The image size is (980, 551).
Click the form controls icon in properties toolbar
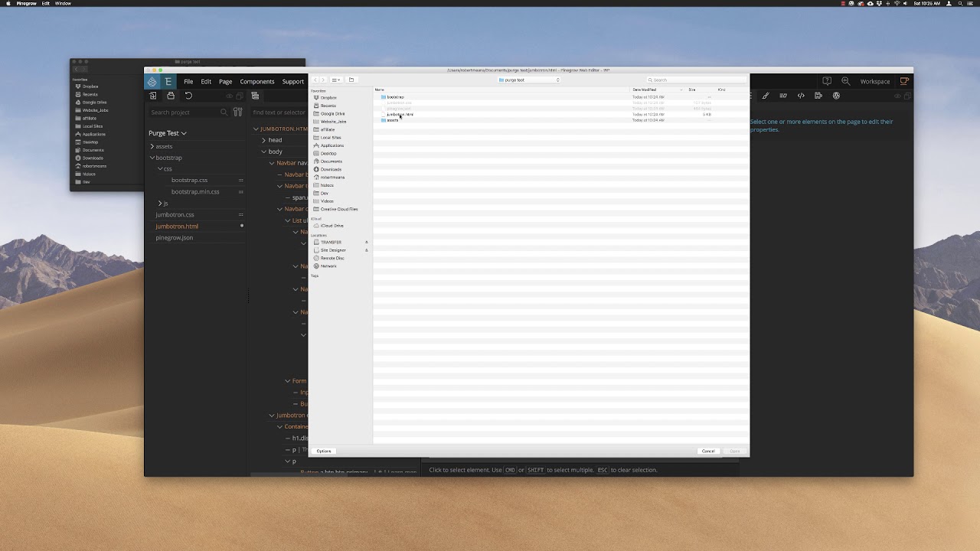(x=783, y=96)
